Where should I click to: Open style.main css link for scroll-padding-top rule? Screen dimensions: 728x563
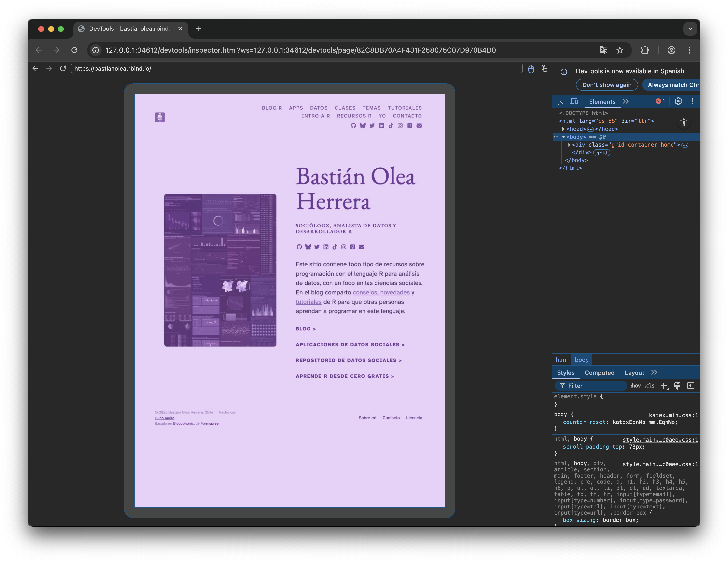pos(660,440)
